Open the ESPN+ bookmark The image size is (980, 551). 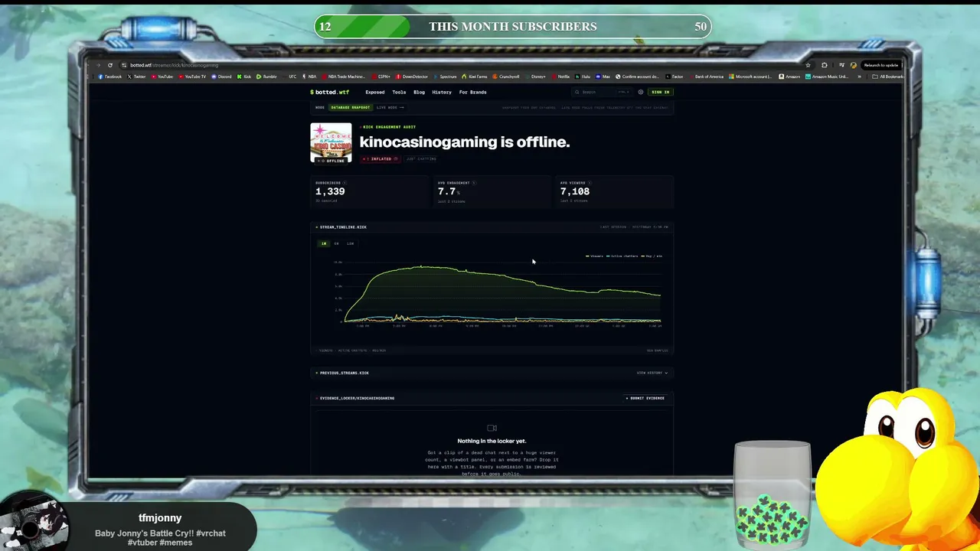[x=382, y=77]
